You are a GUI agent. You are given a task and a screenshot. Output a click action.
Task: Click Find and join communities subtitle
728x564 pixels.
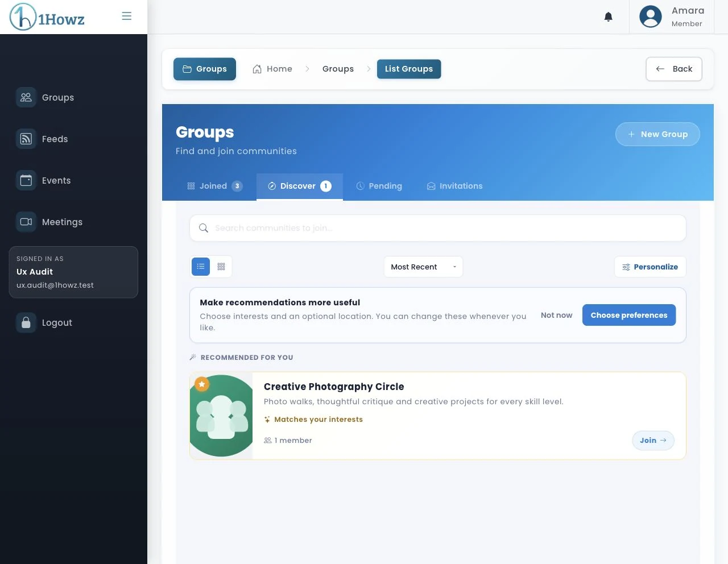coord(236,151)
